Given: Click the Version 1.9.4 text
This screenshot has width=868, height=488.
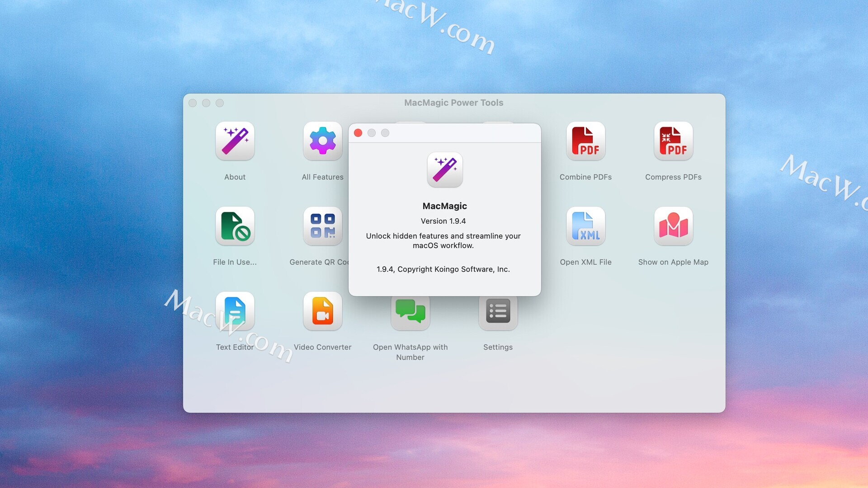Looking at the screenshot, I should 443,221.
